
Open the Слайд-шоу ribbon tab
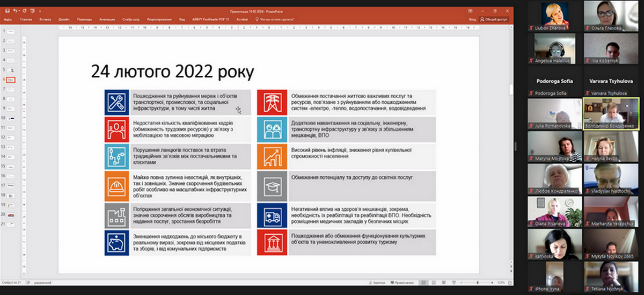coord(130,19)
